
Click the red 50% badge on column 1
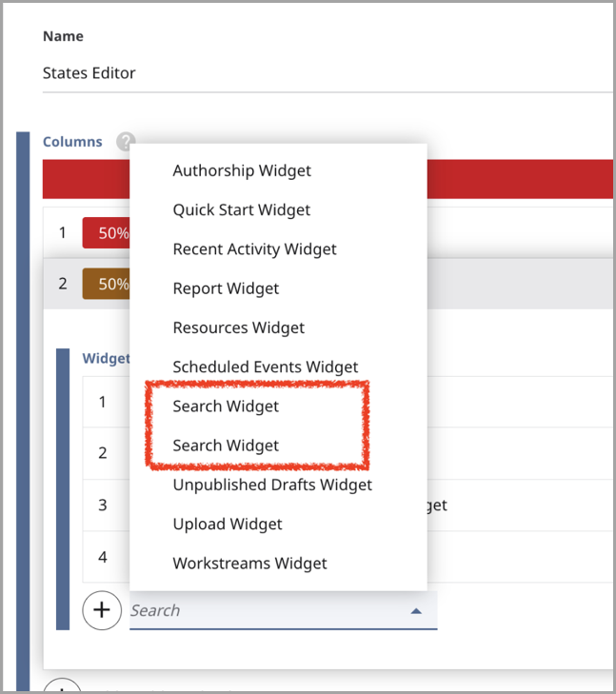[107, 233]
